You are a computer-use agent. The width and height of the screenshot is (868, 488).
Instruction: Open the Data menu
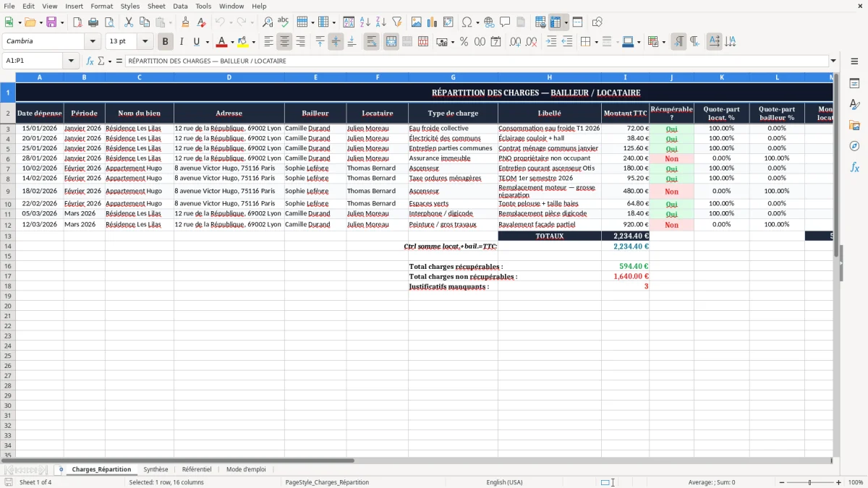point(180,6)
